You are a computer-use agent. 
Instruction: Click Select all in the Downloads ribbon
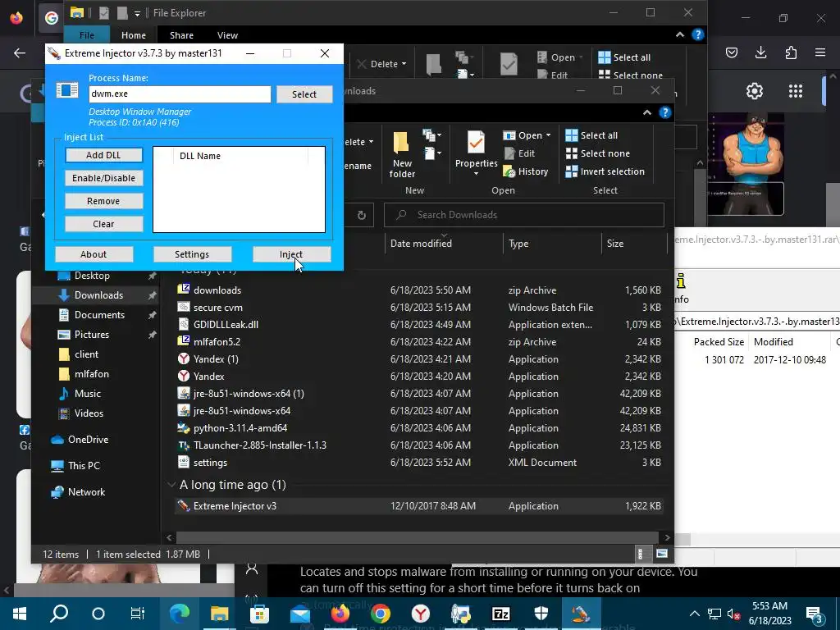point(592,135)
